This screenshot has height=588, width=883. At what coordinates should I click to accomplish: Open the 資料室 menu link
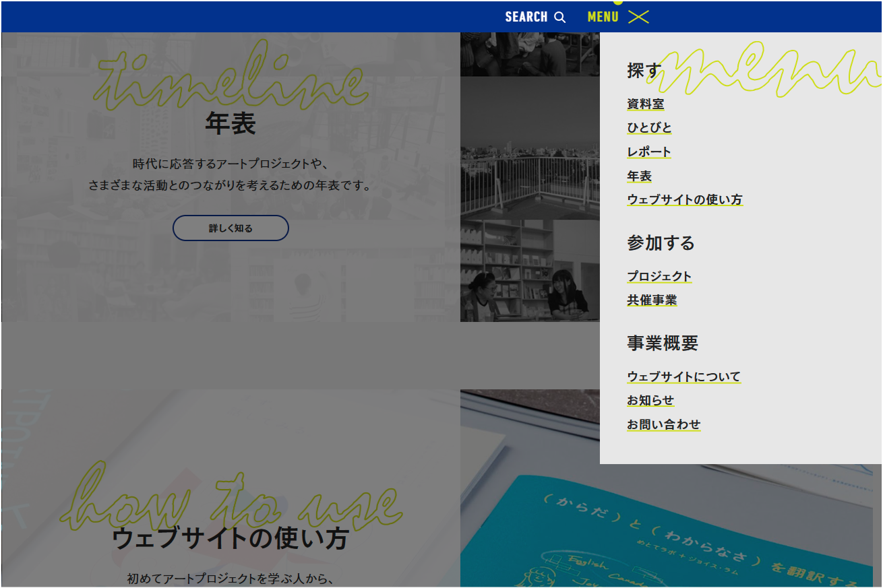pos(645,104)
